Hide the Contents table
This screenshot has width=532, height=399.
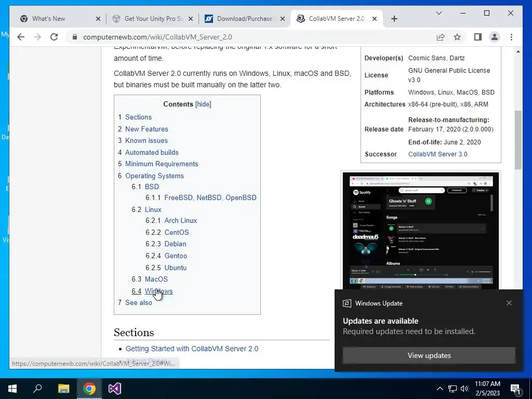click(x=203, y=104)
